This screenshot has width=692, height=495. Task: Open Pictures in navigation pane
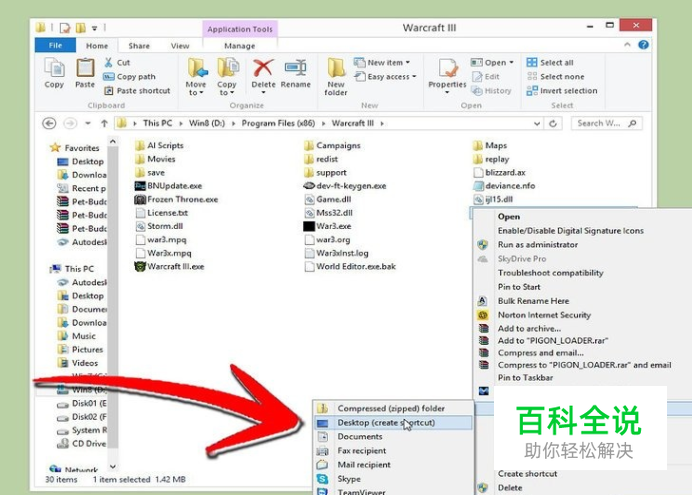[81, 350]
